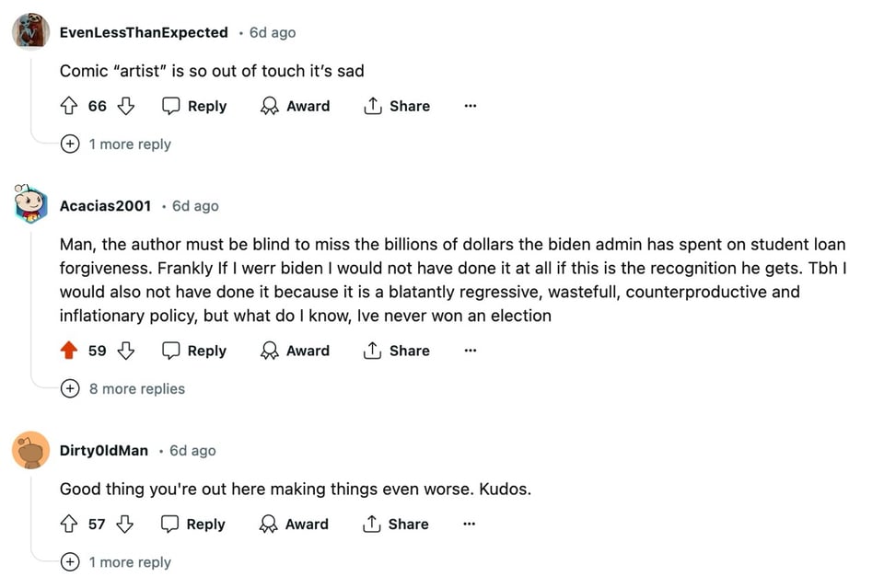Upvote EvenLessThanExpected's comment

click(69, 106)
